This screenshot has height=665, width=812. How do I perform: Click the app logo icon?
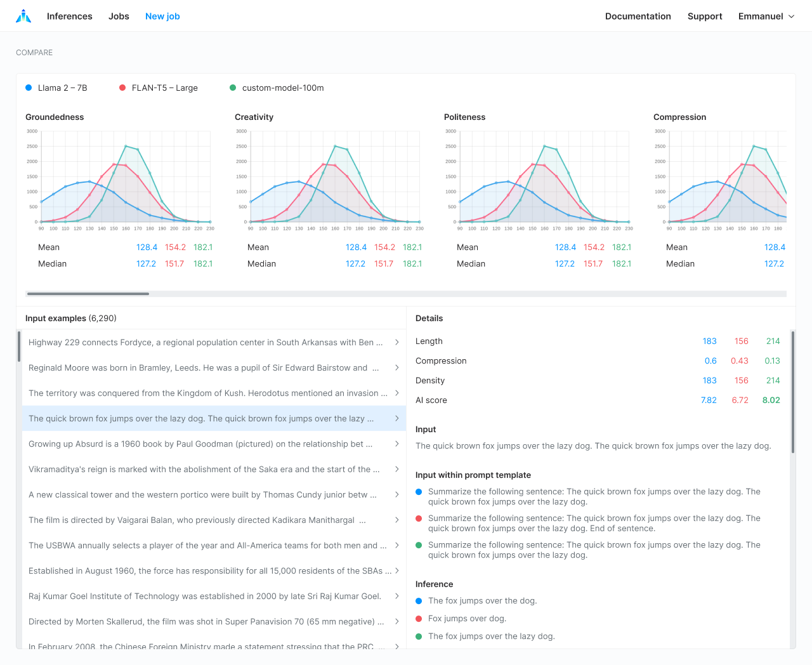[23, 16]
